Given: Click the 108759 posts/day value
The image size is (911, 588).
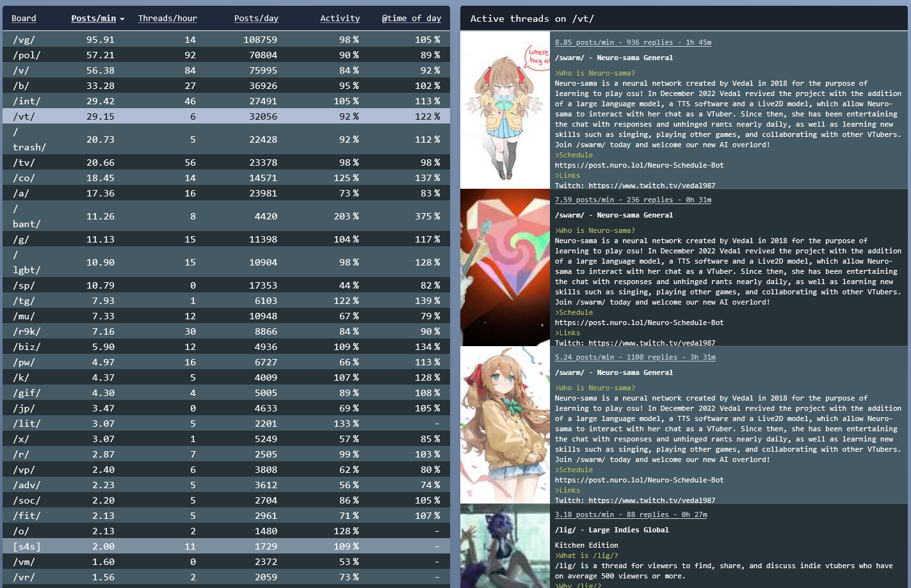Looking at the screenshot, I should click(261, 40).
